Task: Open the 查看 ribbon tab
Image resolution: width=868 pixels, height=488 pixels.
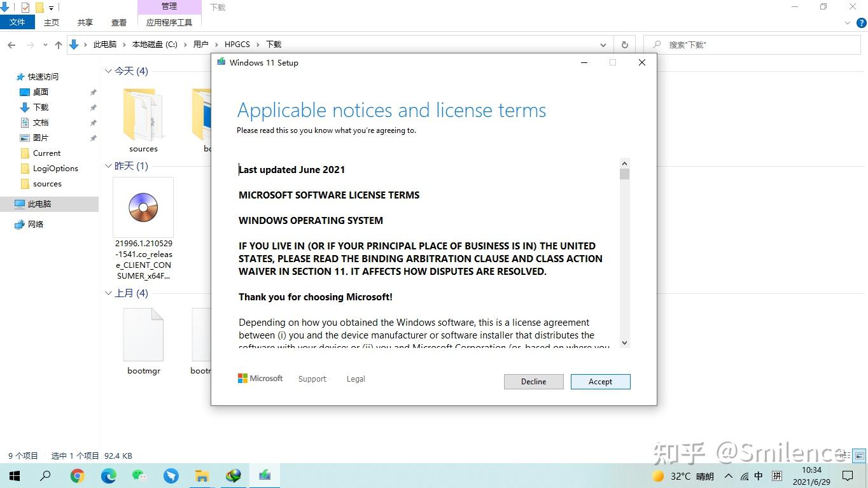Action: [x=119, y=22]
